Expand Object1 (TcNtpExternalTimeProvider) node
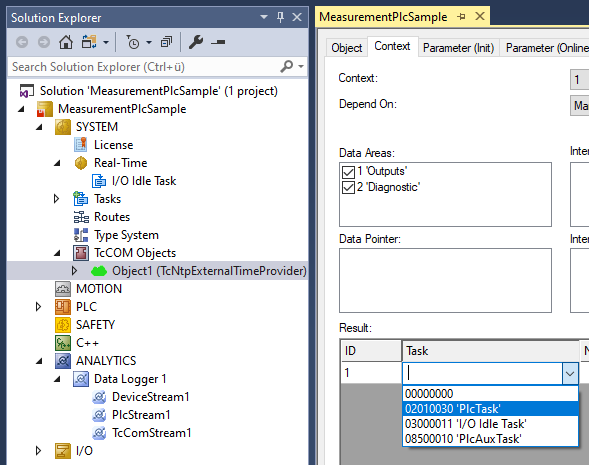 tap(75, 271)
